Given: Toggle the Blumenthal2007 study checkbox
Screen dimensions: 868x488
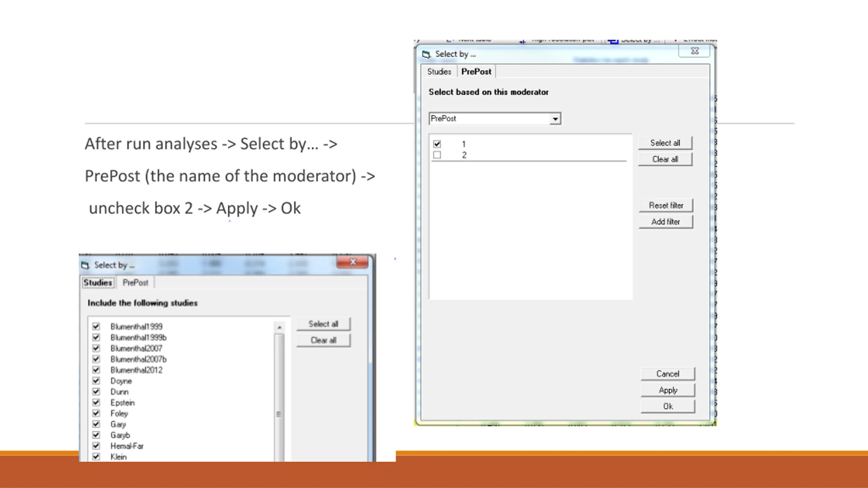Looking at the screenshot, I should (x=96, y=348).
